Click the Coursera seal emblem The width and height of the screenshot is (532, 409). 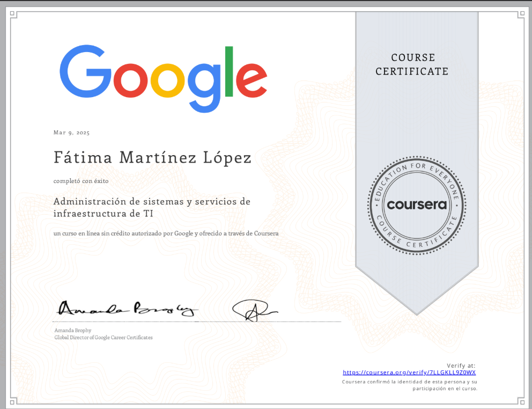pos(417,205)
